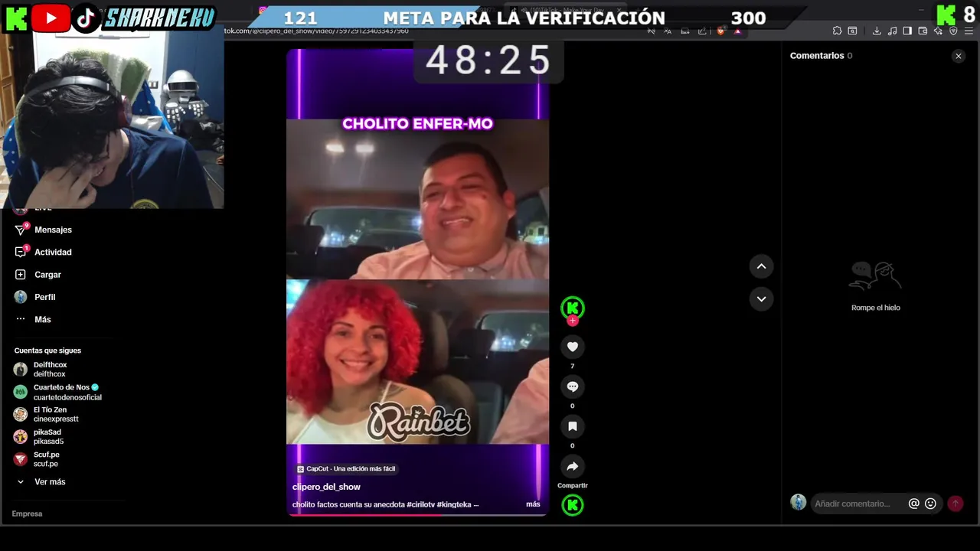Open the comments bubble icon
This screenshot has height=551, width=980.
pyautogui.click(x=572, y=386)
